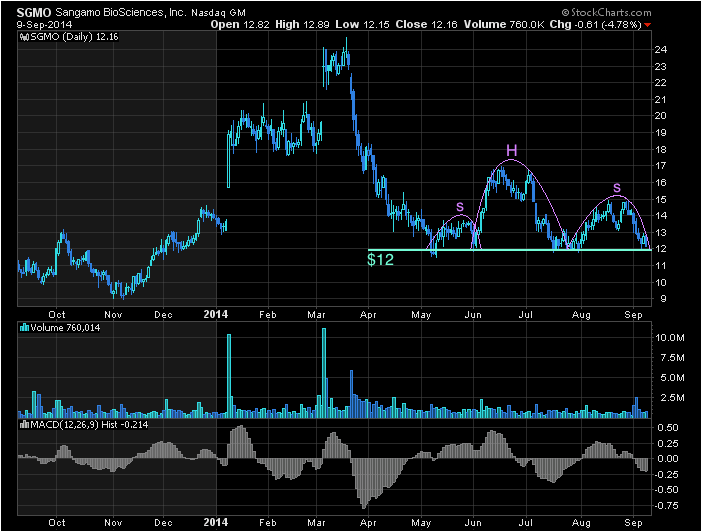The height and width of the screenshot is (532, 702).
Task: Click the volume bars icon beside Volume 760,014
Action: (25, 328)
